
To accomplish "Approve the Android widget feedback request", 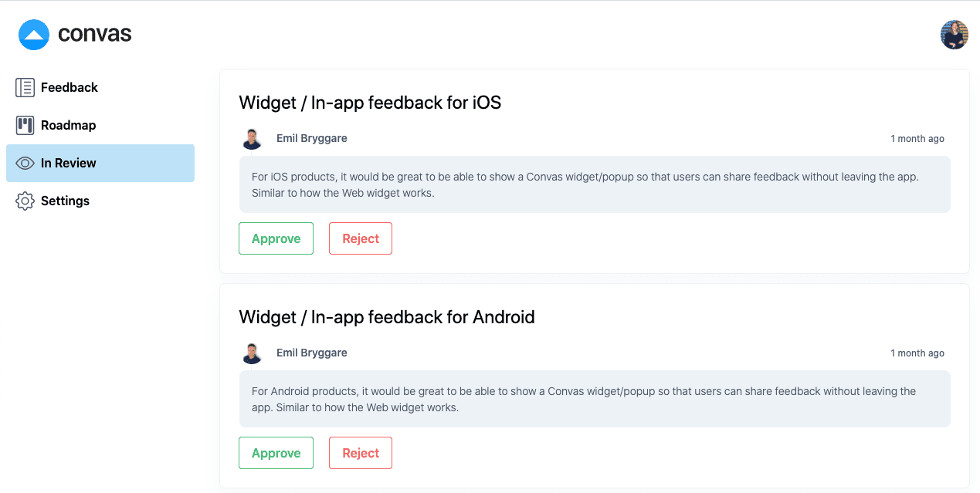I will 276,453.
